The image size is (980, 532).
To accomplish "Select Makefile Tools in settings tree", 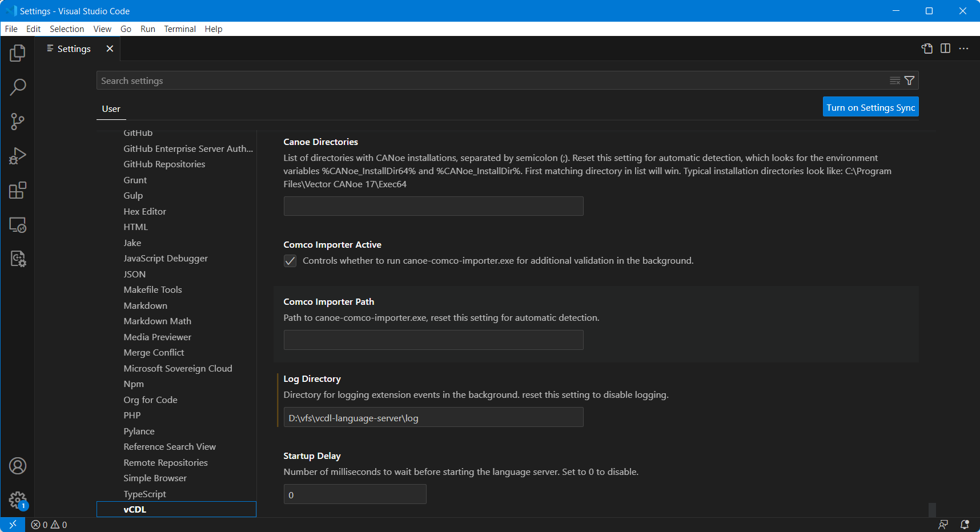I will (152, 289).
